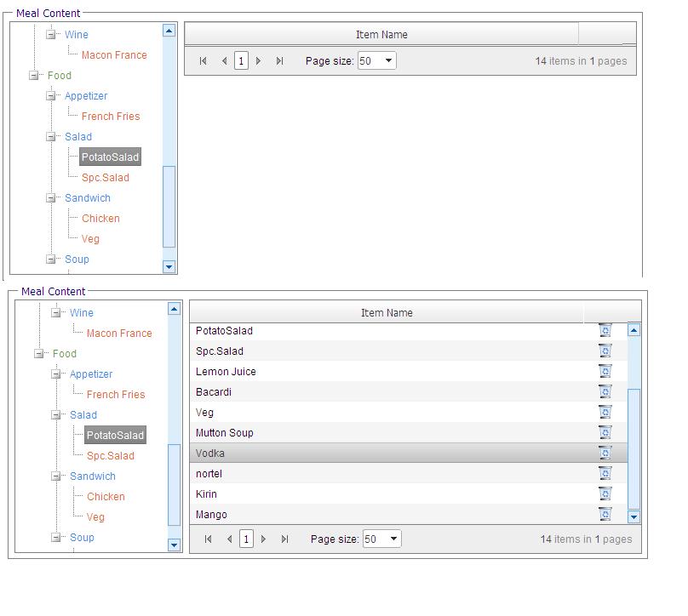This screenshot has height=616, width=688.
Task: Click recycle bin icon for Spc.Salad row
Action: pos(605,351)
